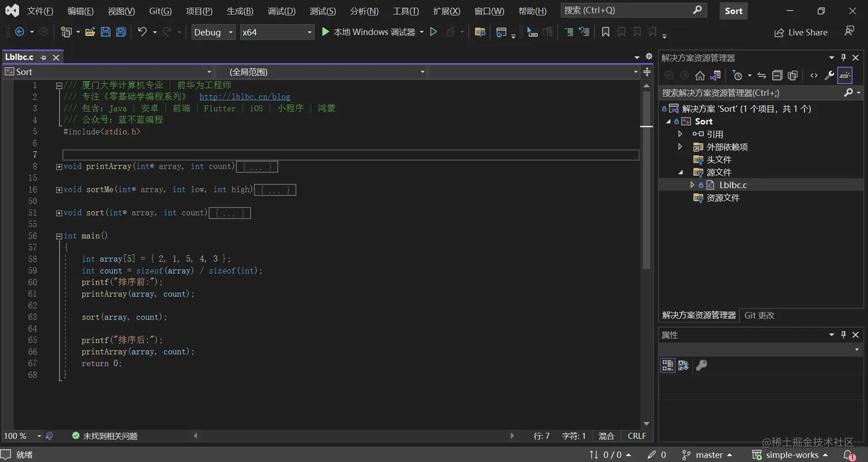Screen dimensions: 868x462
Task: Open the Debug configuration dropdown
Action: pos(214,32)
